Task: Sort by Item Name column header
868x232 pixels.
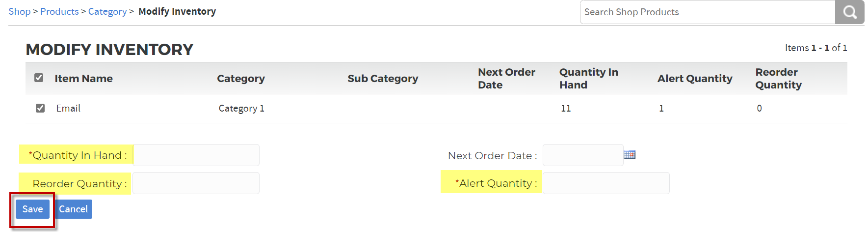Action: click(83, 78)
